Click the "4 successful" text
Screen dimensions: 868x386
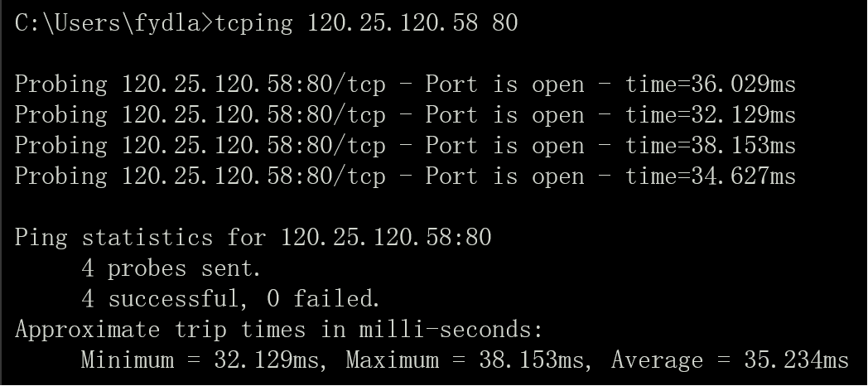160,299
